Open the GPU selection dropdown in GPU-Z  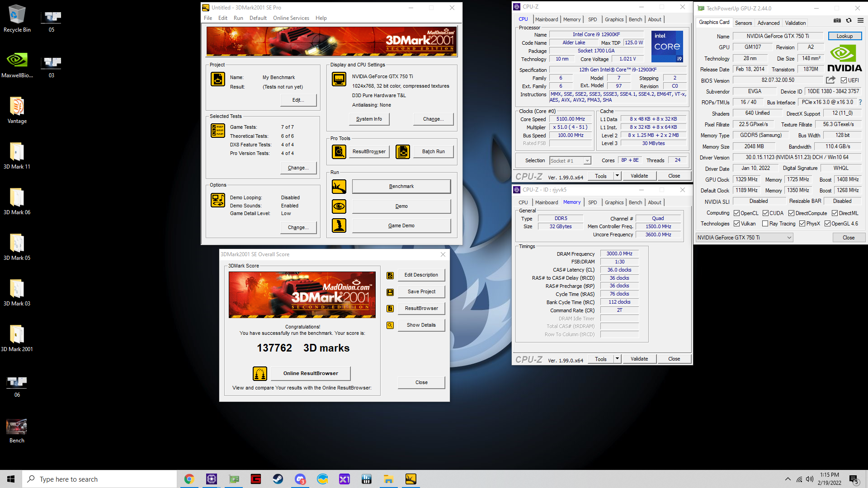(744, 238)
